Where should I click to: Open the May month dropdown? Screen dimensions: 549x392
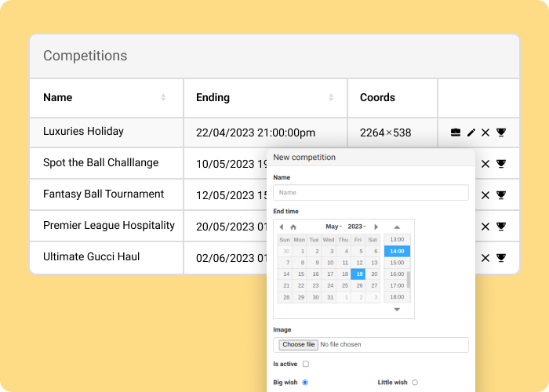point(333,227)
